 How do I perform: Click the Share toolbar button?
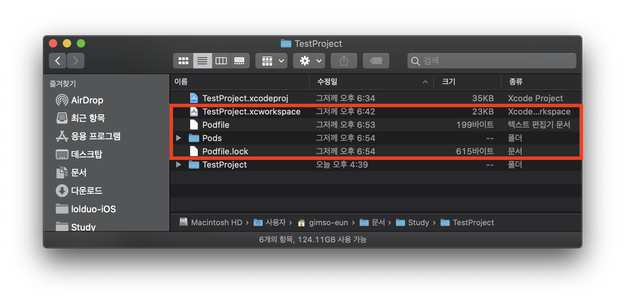tap(344, 61)
